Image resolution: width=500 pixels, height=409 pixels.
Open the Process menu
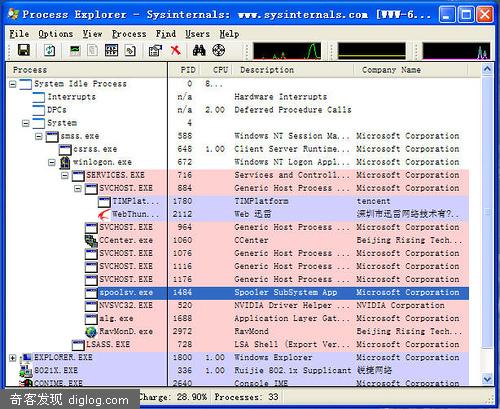(129, 34)
